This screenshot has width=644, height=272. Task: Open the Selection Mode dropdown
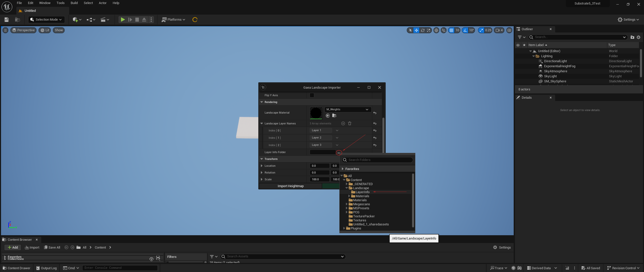point(46,20)
